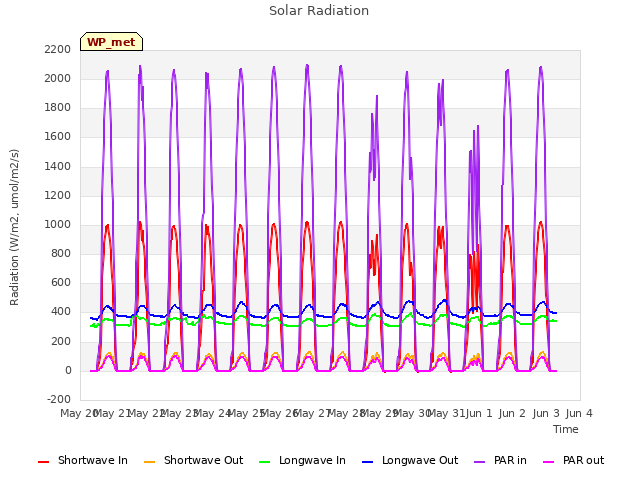The width and height of the screenshot is (640, 480).
Task: Select the PAR out legend label
Action: [x=583, y=460]
